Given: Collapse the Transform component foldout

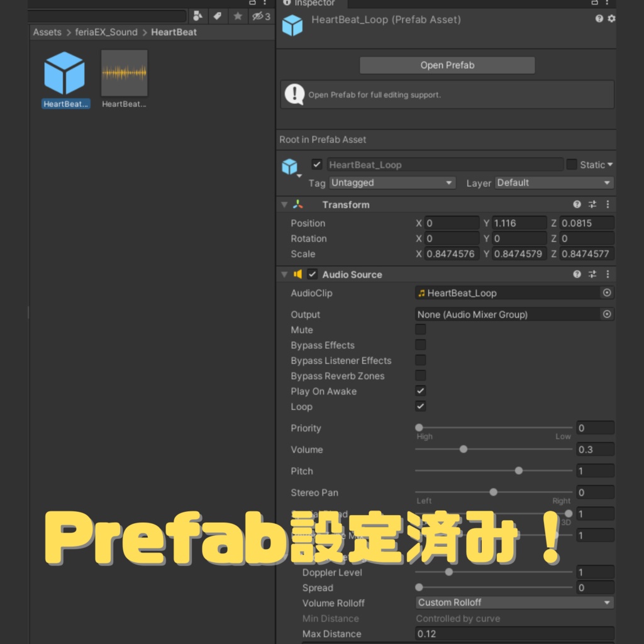Looking at the screenshot, I should click(x=284, y=204).
